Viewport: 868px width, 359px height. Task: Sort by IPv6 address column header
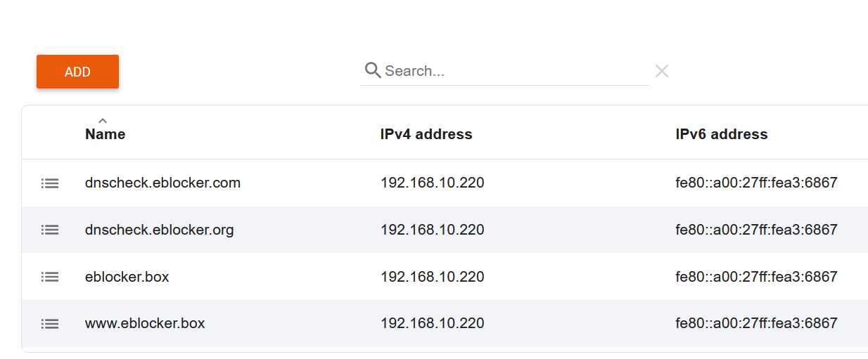[722, 134]
